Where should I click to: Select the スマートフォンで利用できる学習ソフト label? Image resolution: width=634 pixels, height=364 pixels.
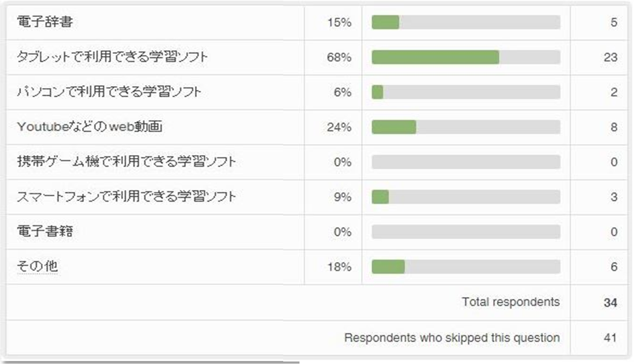pyautogui.click(x=126, y=197)
